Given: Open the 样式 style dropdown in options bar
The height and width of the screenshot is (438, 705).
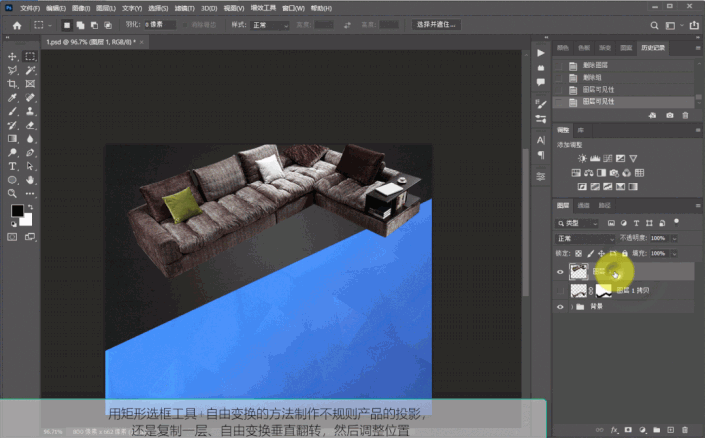Looking at the screenshot, I should click(270, 25).
